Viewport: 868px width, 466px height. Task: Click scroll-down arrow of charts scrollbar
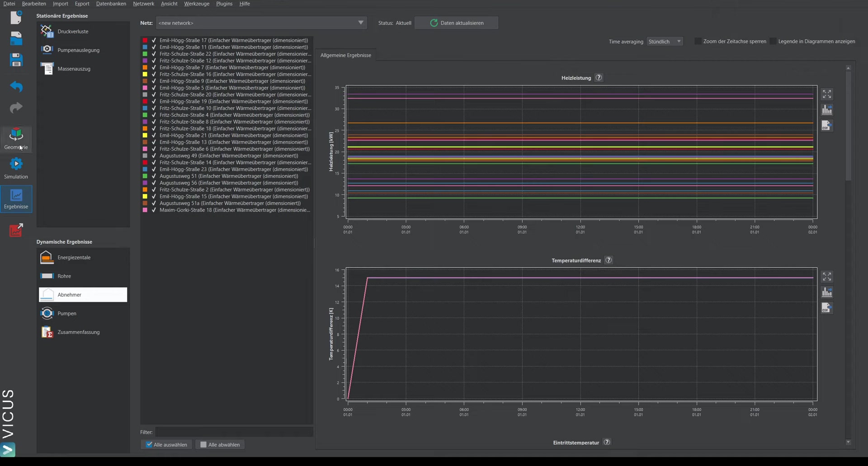coord(848,442)
